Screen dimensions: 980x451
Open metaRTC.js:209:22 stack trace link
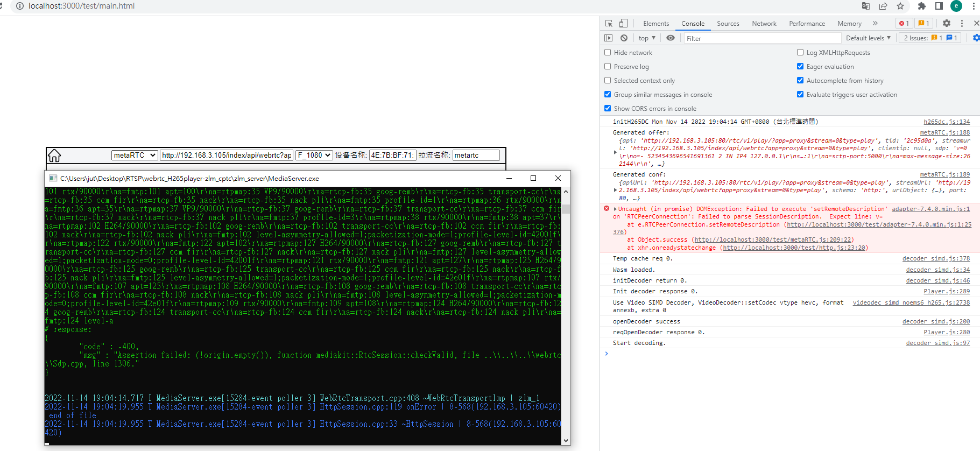(773, 239)
